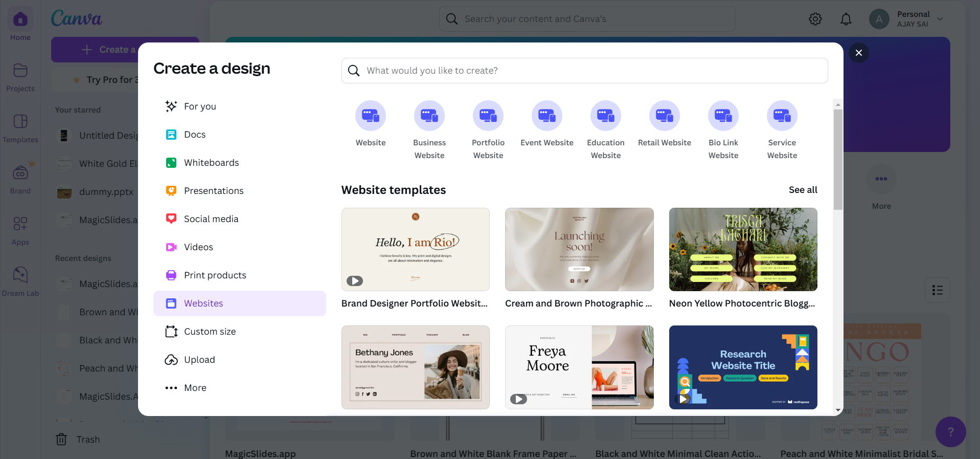Open the Trash folder

pos(78,439)
